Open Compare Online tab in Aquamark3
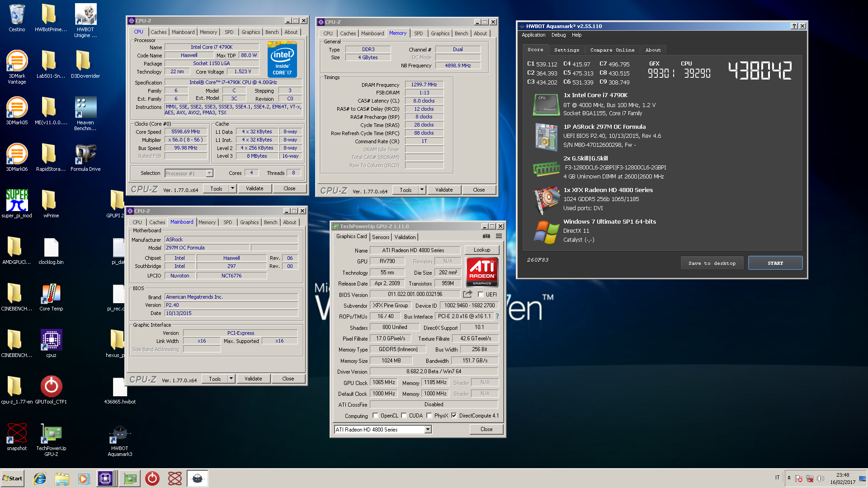 [612, 50]
